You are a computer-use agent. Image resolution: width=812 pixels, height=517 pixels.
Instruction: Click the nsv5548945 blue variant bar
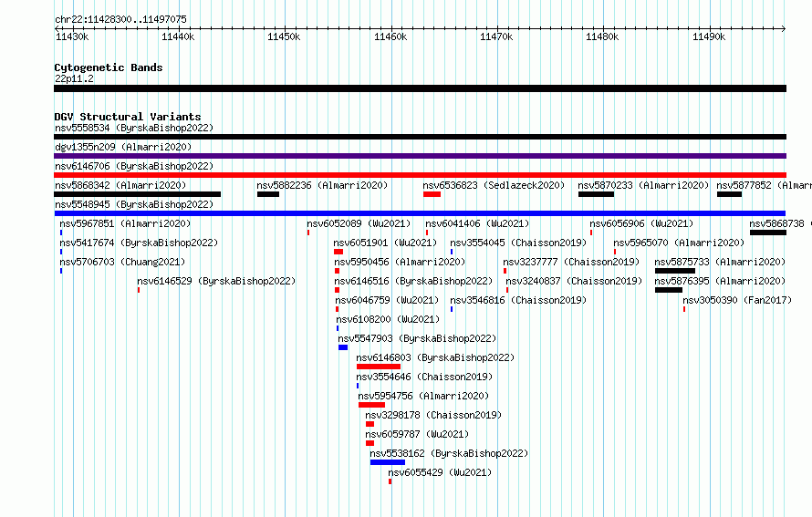[420, 213]
